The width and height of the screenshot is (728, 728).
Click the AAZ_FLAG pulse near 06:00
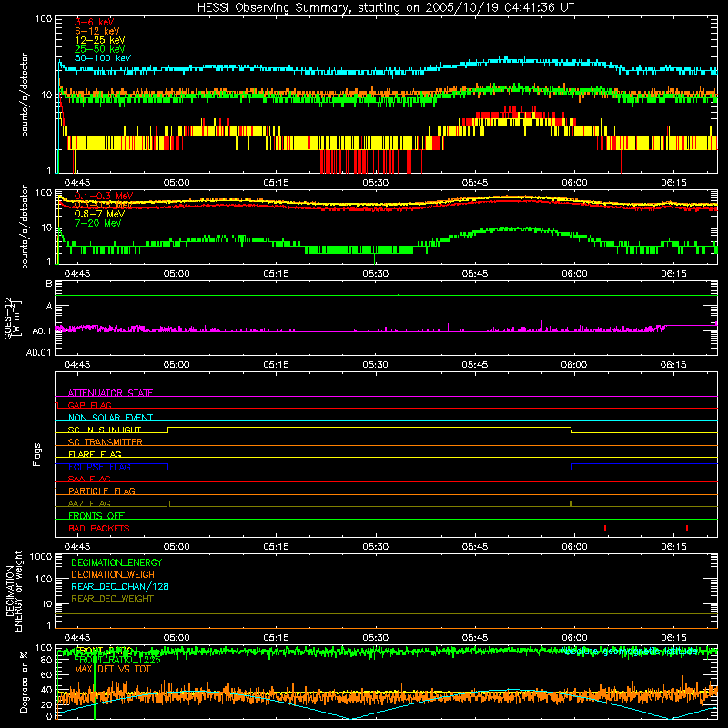click(571, 503)
